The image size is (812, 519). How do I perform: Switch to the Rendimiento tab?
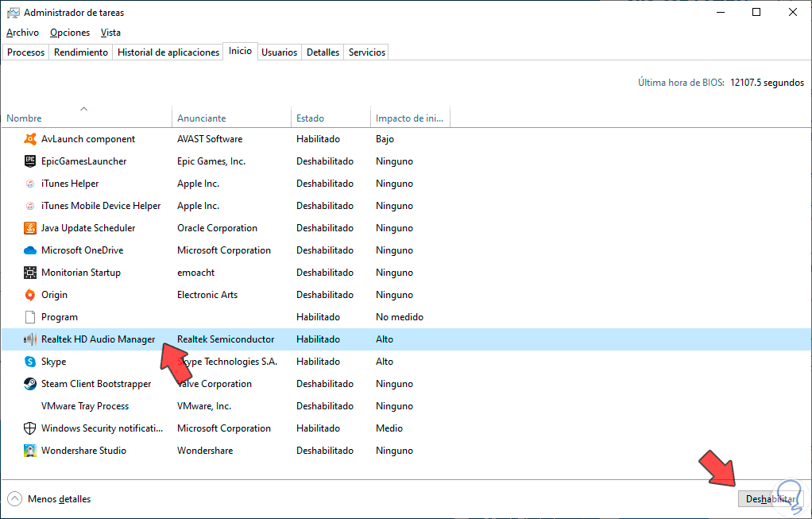(x=81, y=52)
